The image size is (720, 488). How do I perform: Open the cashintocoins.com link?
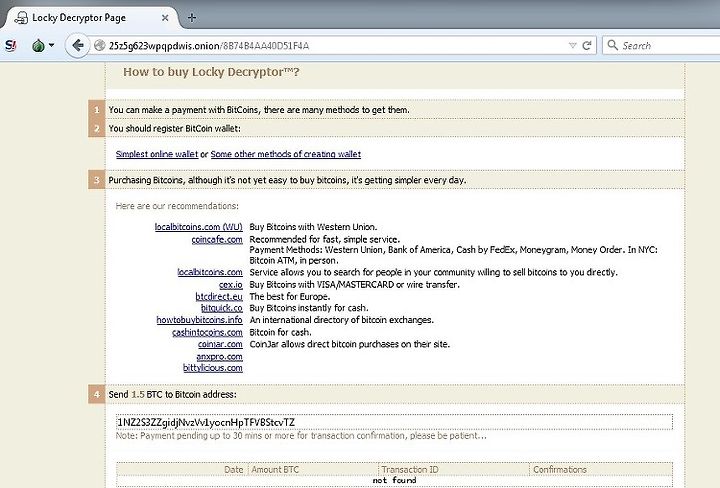(207, 332)
